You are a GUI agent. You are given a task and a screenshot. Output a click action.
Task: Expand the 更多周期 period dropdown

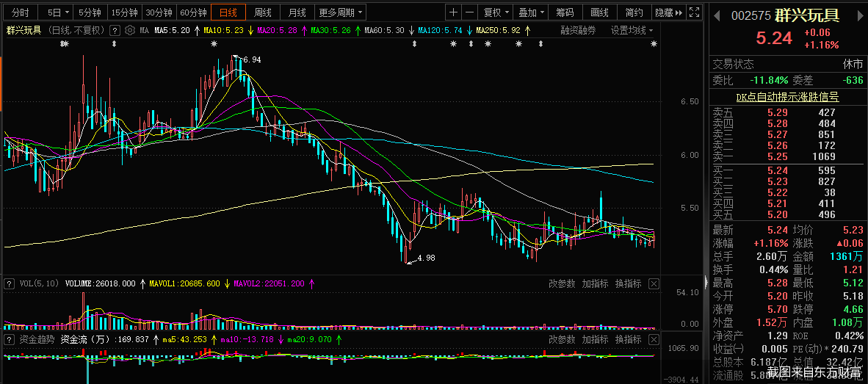pos(341,12)
